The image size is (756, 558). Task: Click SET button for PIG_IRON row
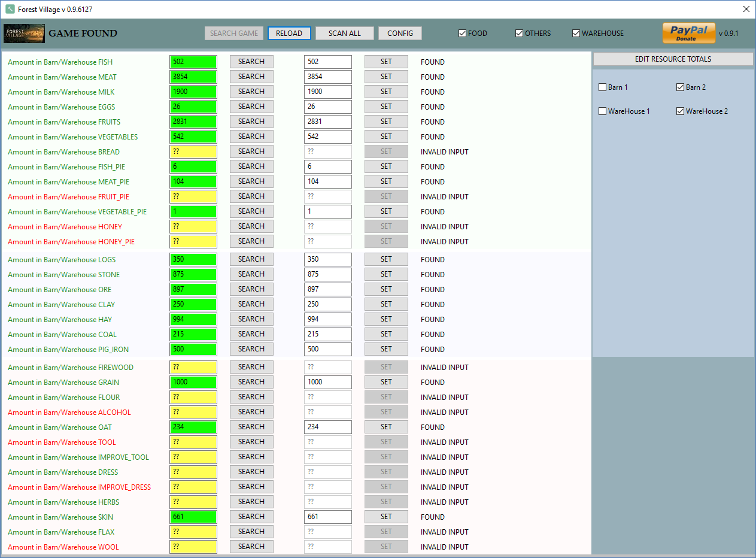(x=386, y=349)
